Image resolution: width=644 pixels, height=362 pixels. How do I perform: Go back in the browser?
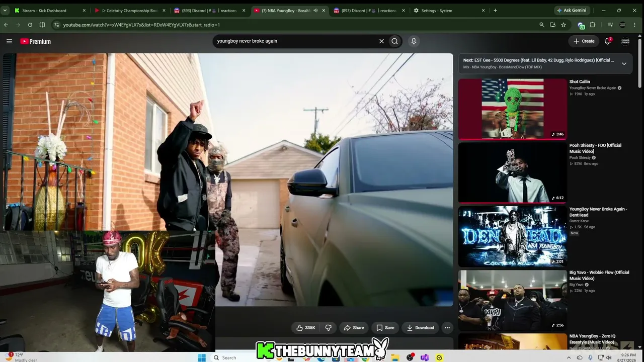[6, 25]
